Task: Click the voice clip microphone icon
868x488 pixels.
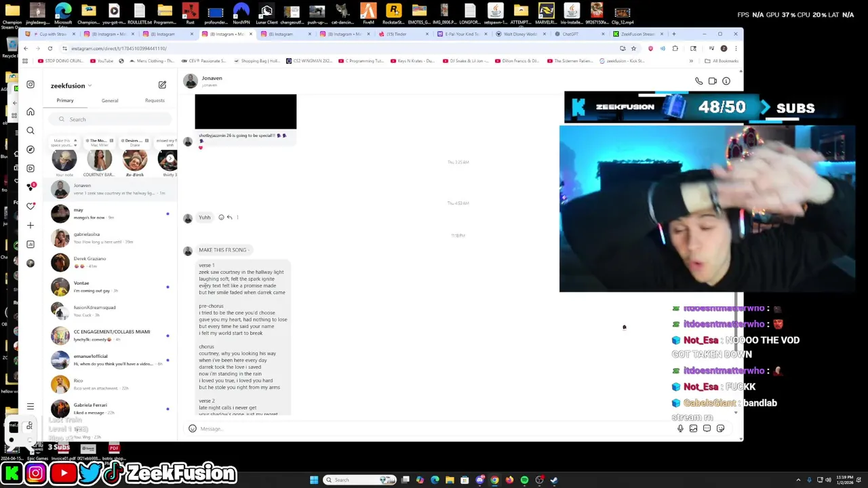Action: point(680,428)
